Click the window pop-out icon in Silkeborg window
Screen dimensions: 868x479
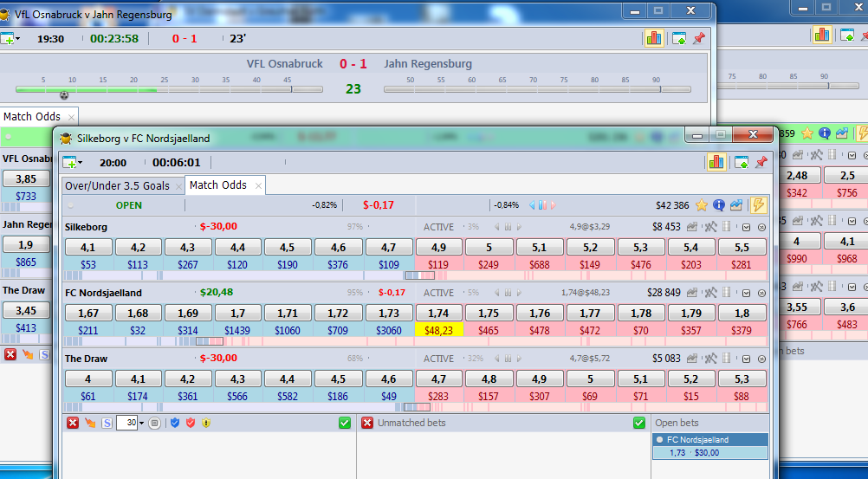pyautogui.click(x=742, y=162)
